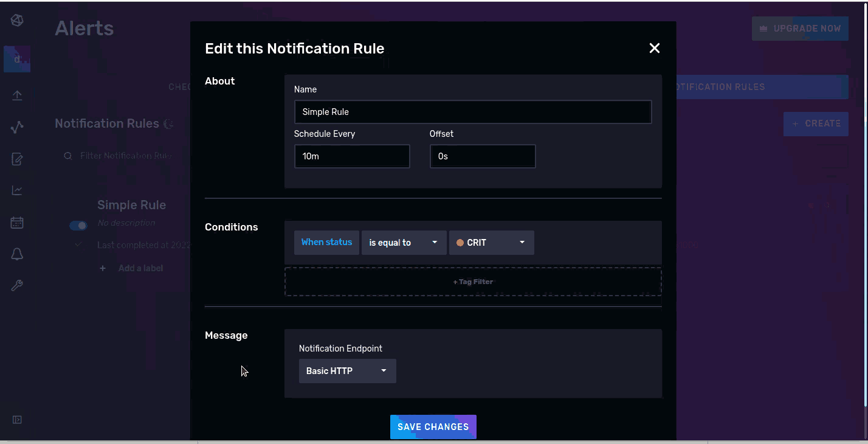868x444 pixels.
Task: Edit the Schedule Every 10m field
Action: [352, 156]
